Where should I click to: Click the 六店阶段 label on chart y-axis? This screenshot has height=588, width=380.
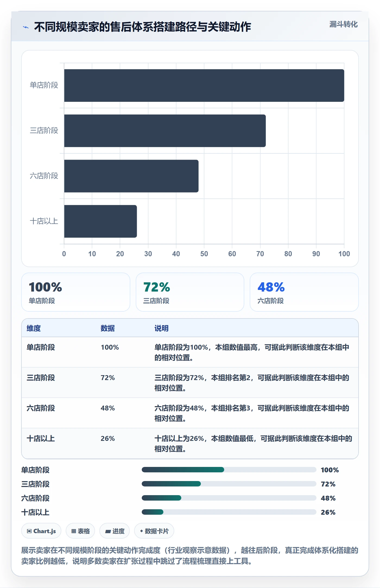tap(44, 176)
